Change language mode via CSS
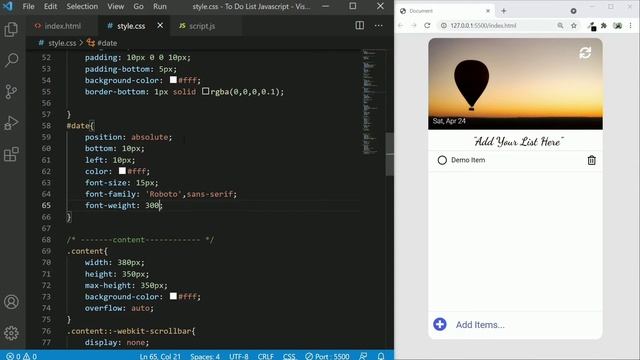This screenshot has height=360, width=640. tap(289, 356)
